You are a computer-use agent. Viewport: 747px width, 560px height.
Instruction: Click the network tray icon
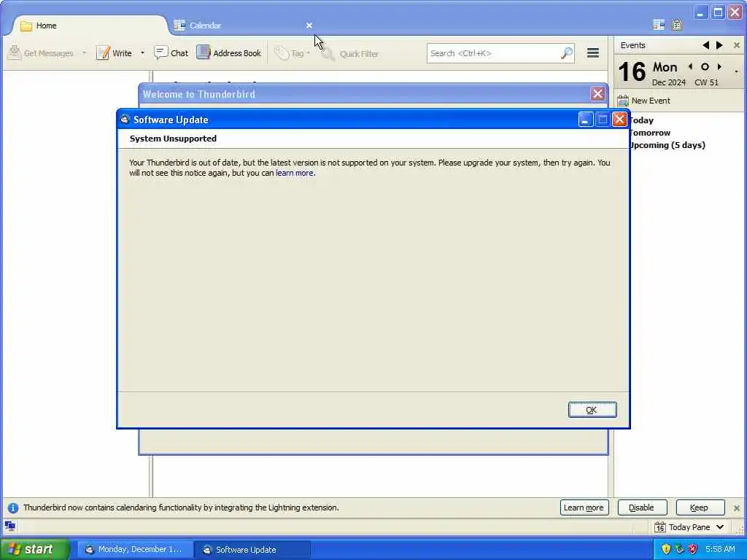[x=679, y=549]
